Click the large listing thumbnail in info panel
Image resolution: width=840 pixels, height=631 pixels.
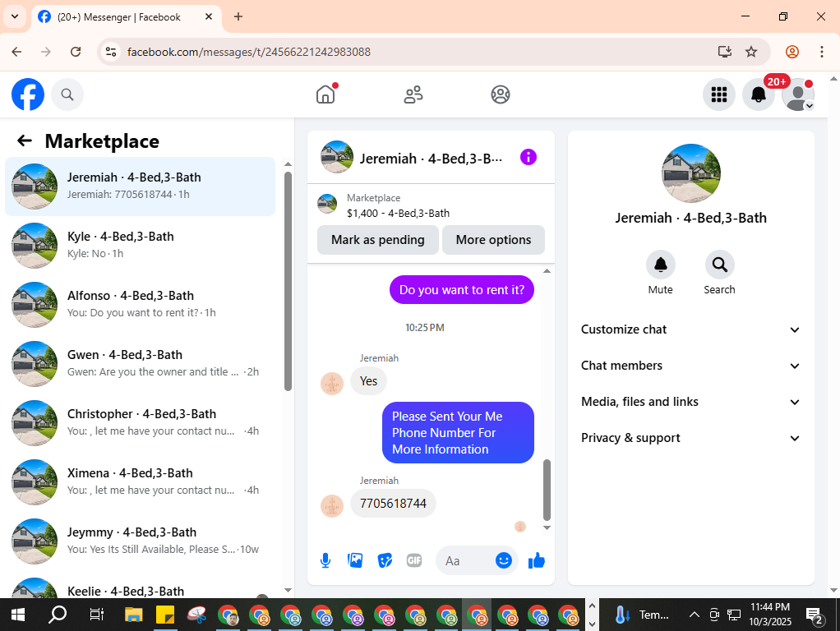pos(691,173)
